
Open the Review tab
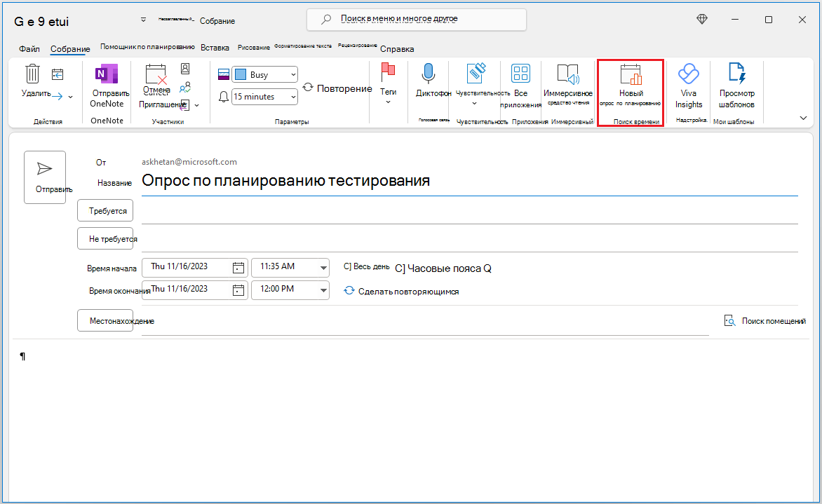tap(358, 46)
